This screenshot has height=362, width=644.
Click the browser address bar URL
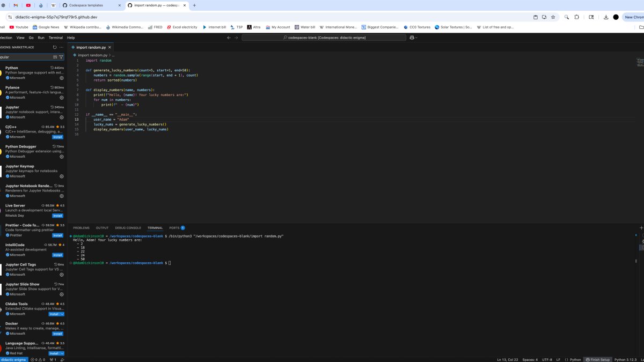56,17
